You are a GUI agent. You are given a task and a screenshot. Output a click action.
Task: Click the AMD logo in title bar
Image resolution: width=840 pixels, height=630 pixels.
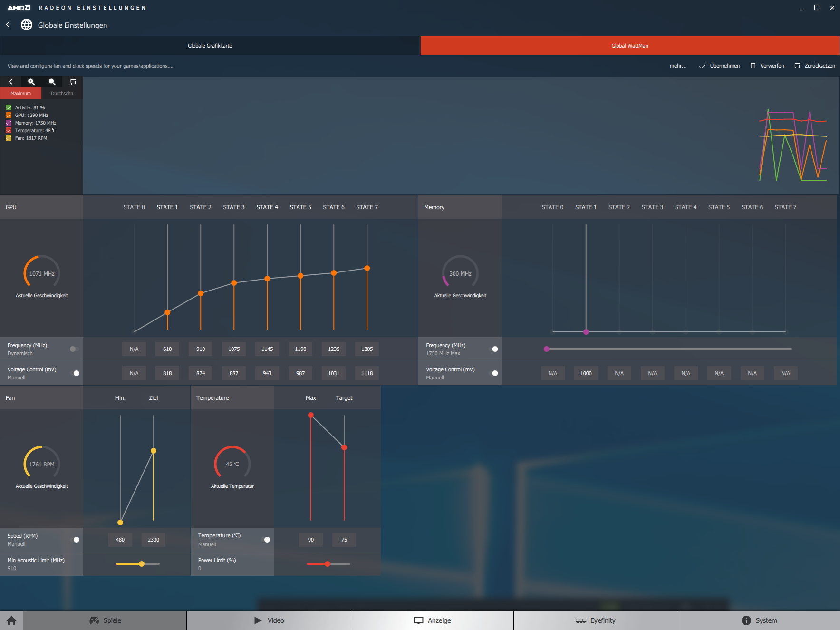19,8
